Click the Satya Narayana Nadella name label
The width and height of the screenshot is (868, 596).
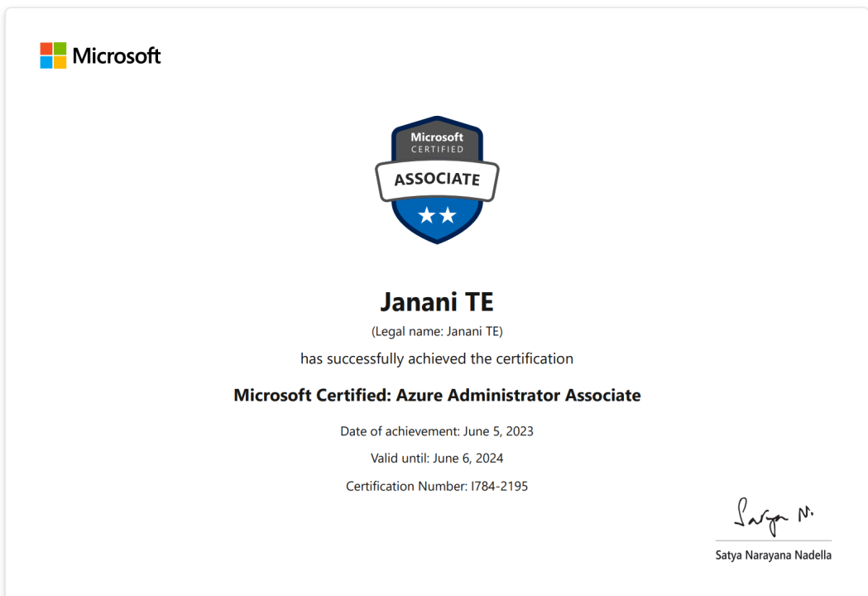[774, 555]
